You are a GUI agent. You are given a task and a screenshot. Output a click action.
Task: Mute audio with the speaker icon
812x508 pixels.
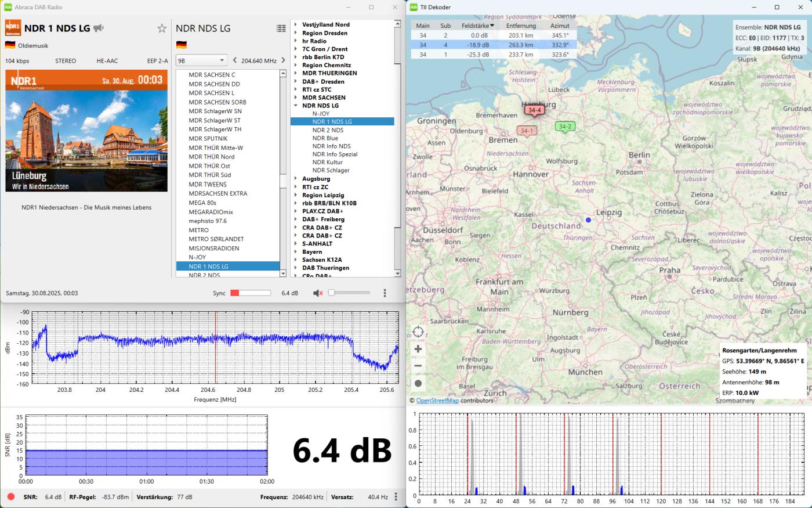point(318,293)
